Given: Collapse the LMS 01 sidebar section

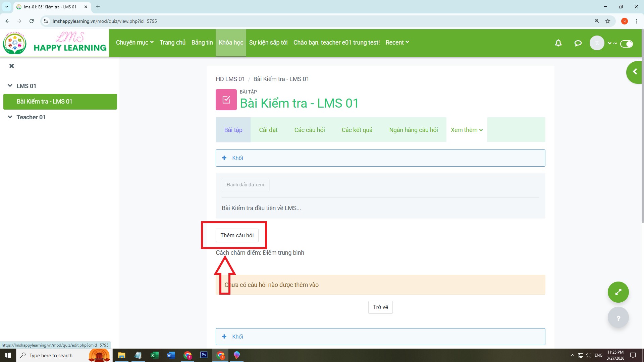Looking at the screenshot, I should pos(10,86).
